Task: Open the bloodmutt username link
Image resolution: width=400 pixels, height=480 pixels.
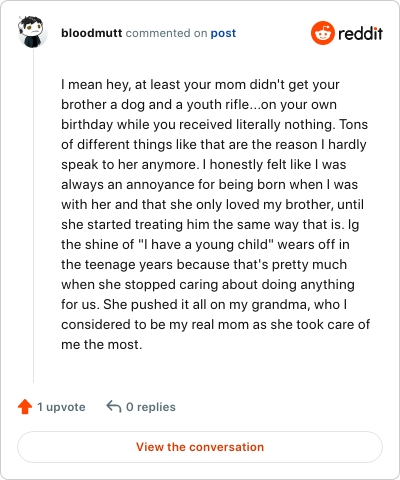Action: (92, 33)
